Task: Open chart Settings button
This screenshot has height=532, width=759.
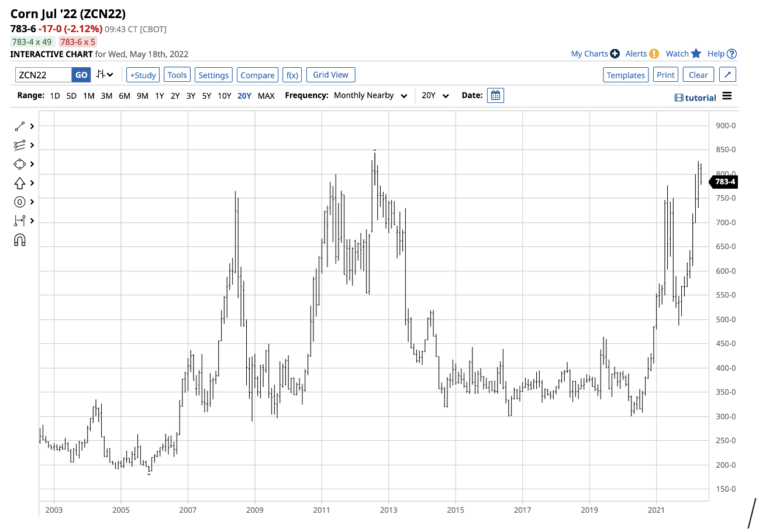Action: [213, 75]
